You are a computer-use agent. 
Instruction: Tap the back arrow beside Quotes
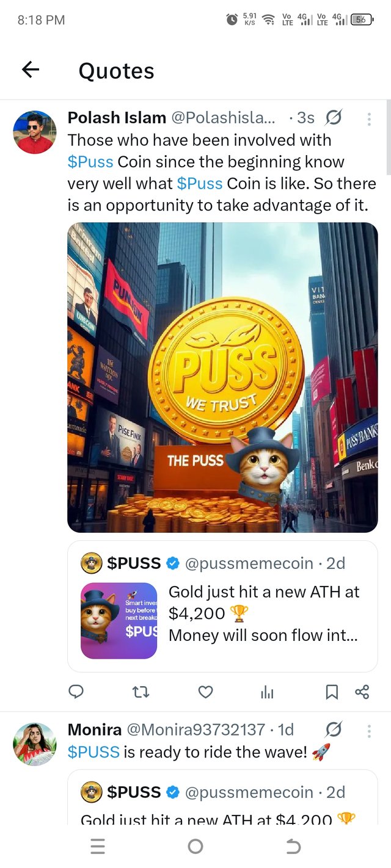[31, 70]
